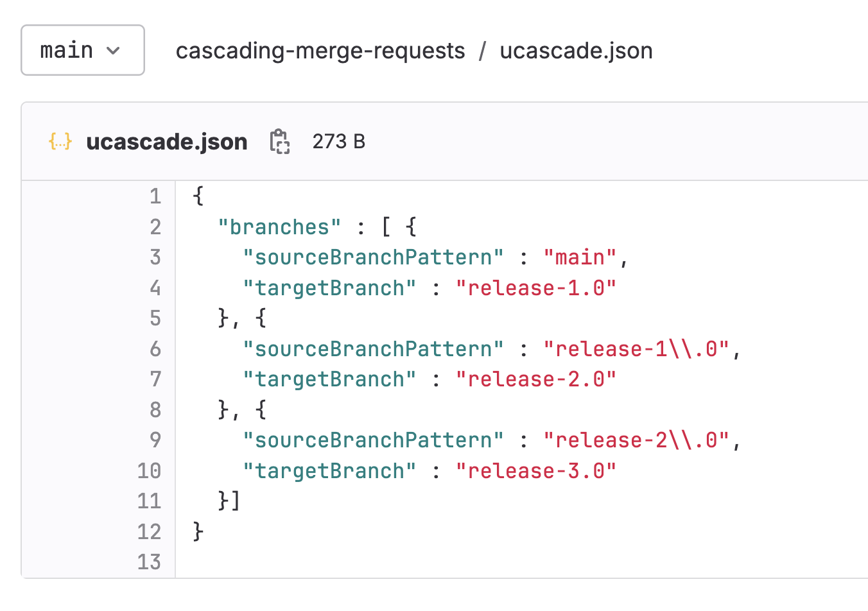Viewport: 868px width, 611px height.
Task: Click the "release-3.0" string value
Action: coord(535,471)
